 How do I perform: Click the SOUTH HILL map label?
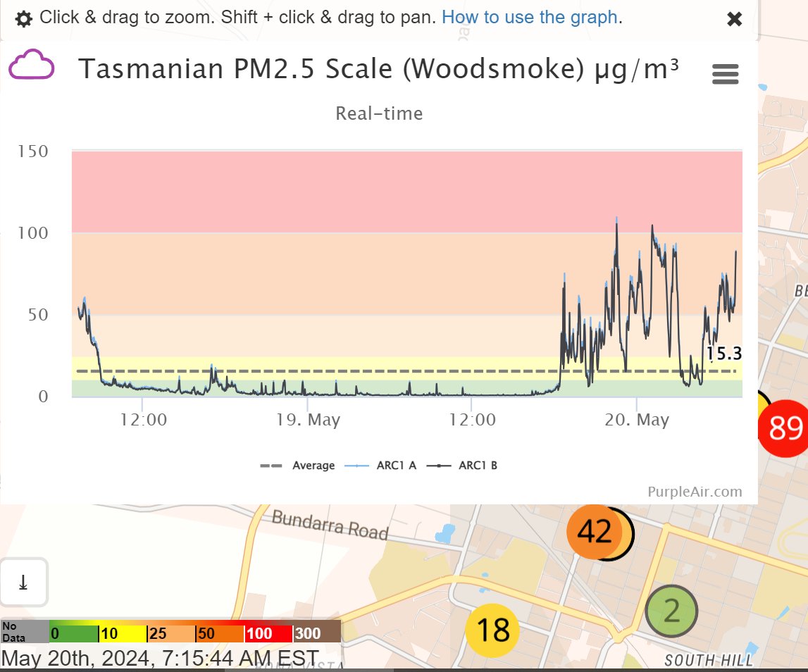coord(709,660)
